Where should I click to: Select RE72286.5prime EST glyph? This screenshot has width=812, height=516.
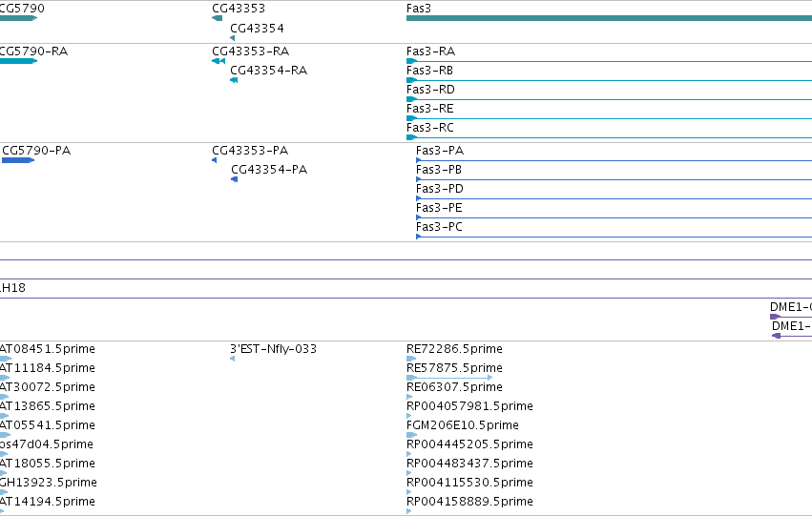[411, 359]
